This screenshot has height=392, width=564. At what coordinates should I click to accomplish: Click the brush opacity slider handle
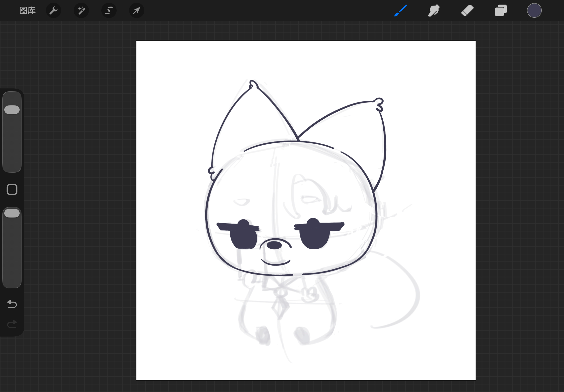[x=12, y=213]
